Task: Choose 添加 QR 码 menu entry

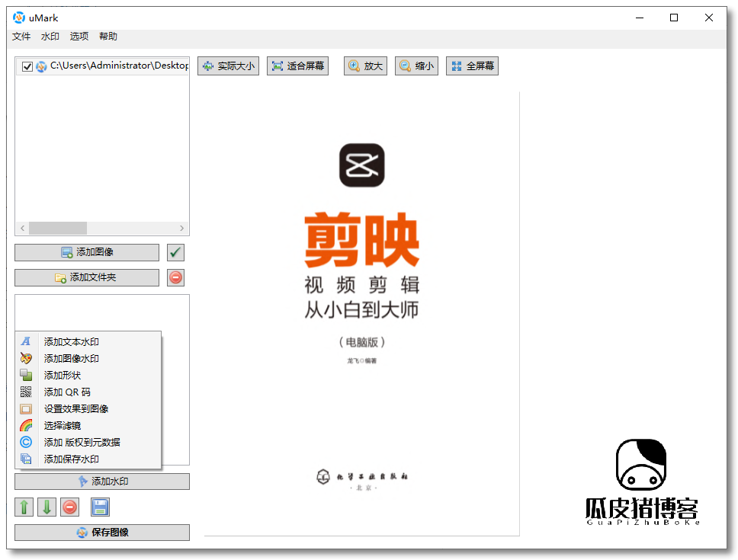Action: 67,392
